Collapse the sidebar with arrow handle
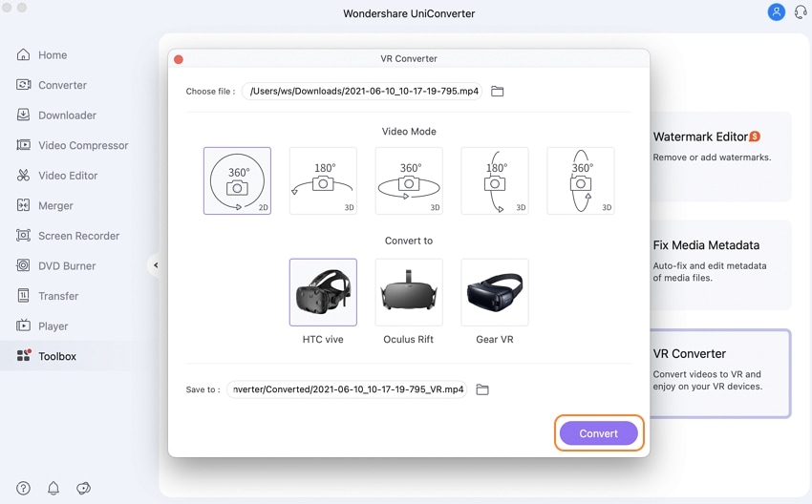Viewport: 812px width, 504px height. coord(156,265)
